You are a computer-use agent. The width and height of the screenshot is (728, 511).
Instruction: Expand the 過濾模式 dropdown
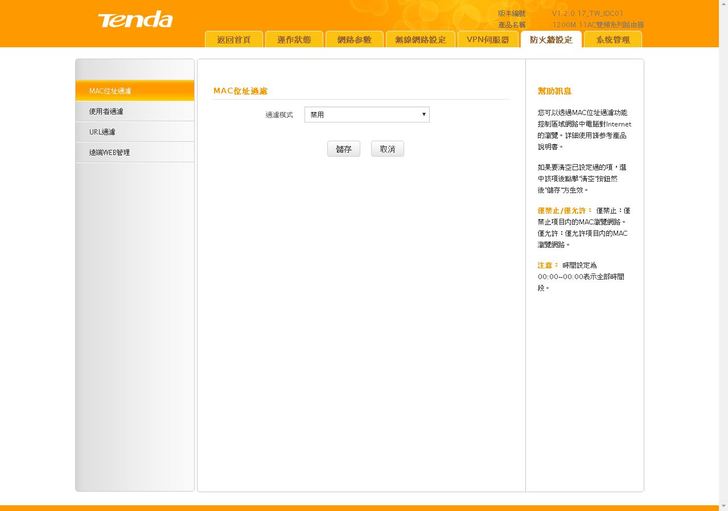(367, 115)
